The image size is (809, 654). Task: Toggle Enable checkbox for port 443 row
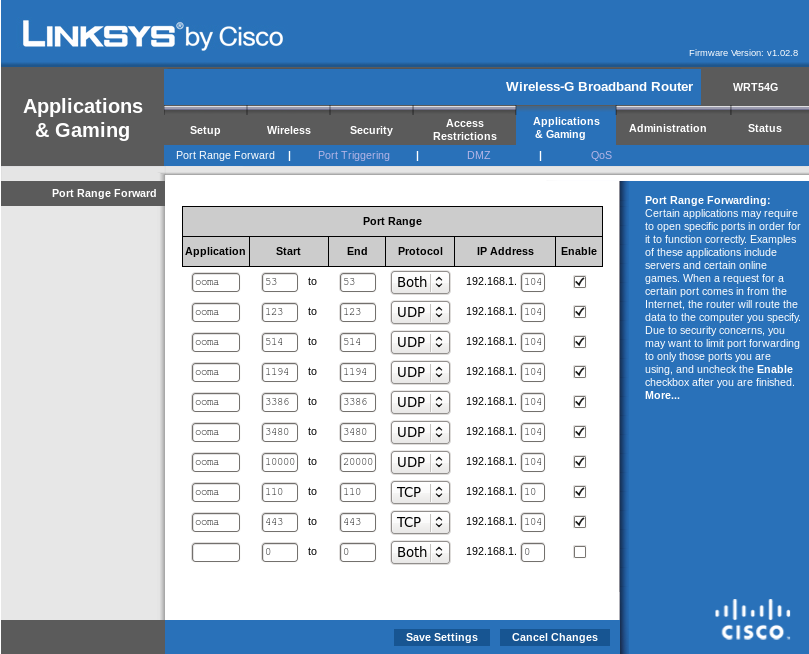tap(579, 521)
